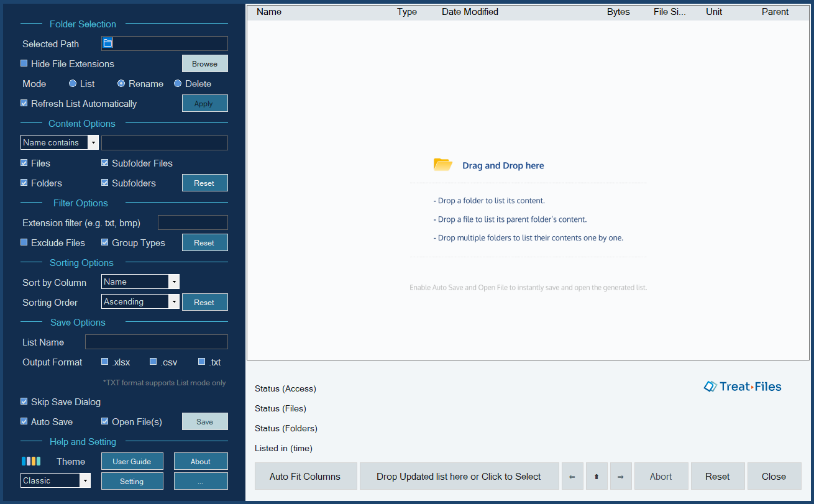Click the Type column header
Screen dimensions: 814x504
coord(407,12)
